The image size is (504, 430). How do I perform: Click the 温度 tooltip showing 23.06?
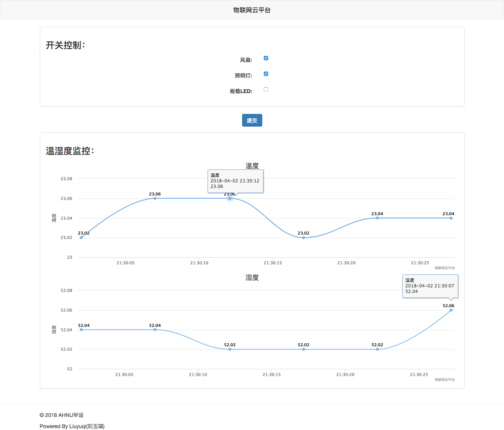coord(235,181)
